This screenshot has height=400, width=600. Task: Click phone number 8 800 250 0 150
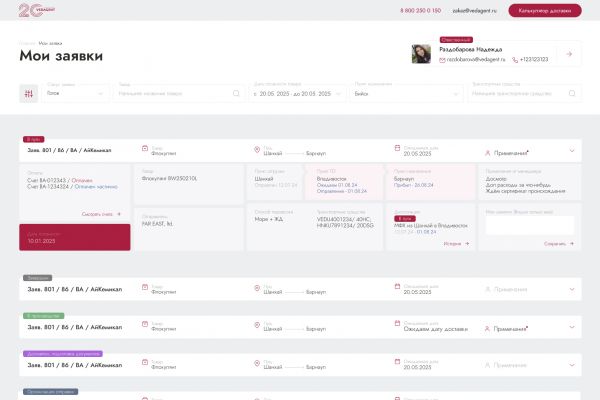(421, 11)
